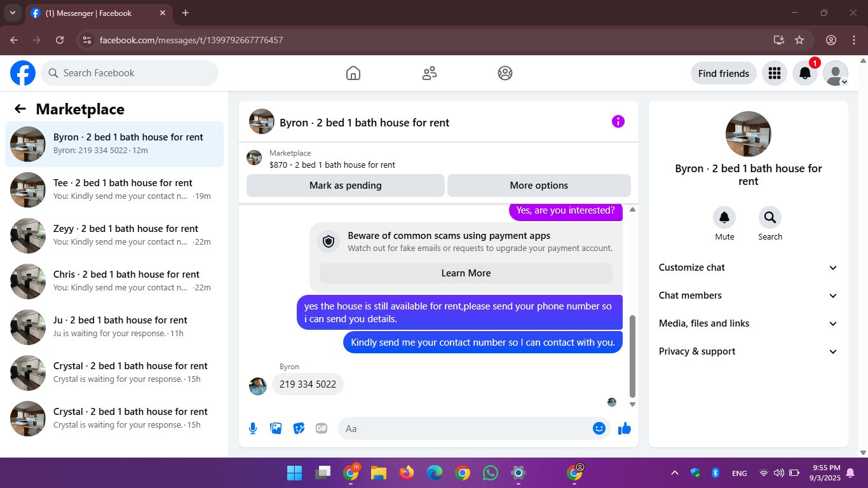868x488 pixels.
Task: Open the browser tab search dropdown
Action: 12,13
